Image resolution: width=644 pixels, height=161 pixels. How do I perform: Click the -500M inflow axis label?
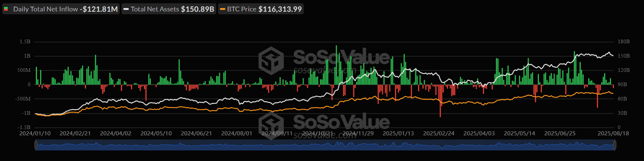point(23,99)
